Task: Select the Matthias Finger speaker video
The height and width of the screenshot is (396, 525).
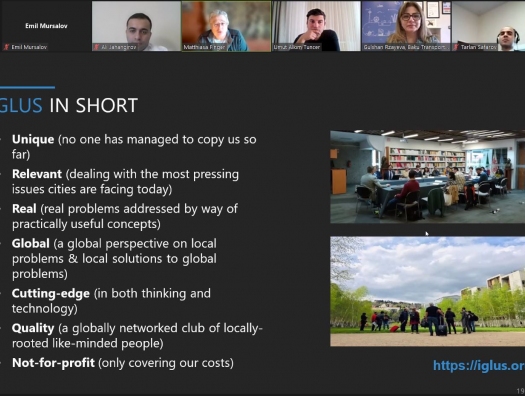Action: point(226,26)
